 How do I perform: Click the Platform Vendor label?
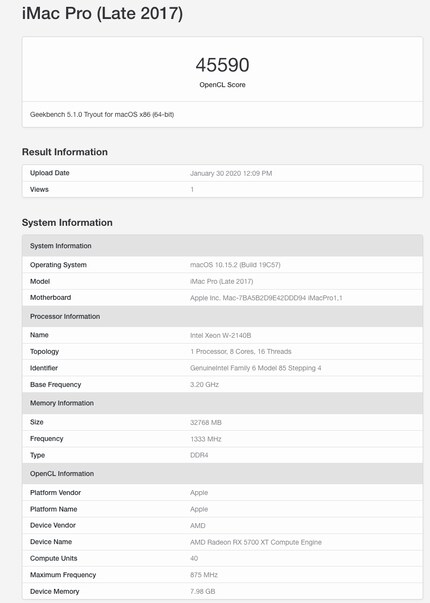pos(55,493)
